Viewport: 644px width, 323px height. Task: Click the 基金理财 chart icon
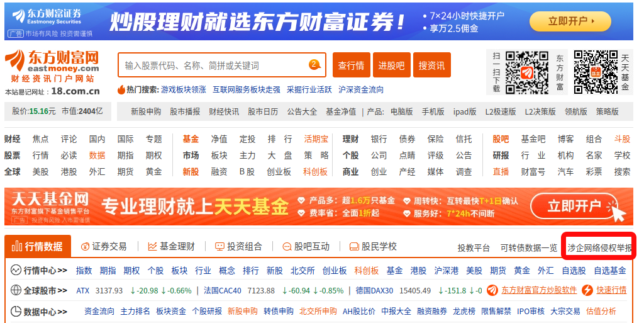click(152, 247)
